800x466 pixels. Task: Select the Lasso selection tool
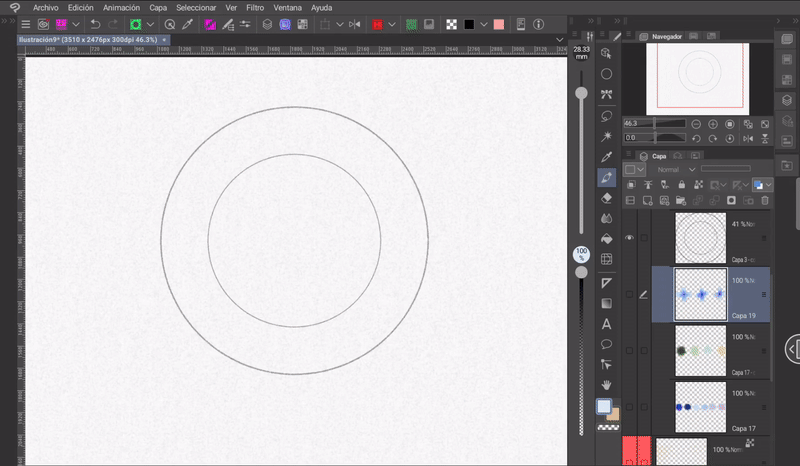pyautogui.click(x=606, y=116)
